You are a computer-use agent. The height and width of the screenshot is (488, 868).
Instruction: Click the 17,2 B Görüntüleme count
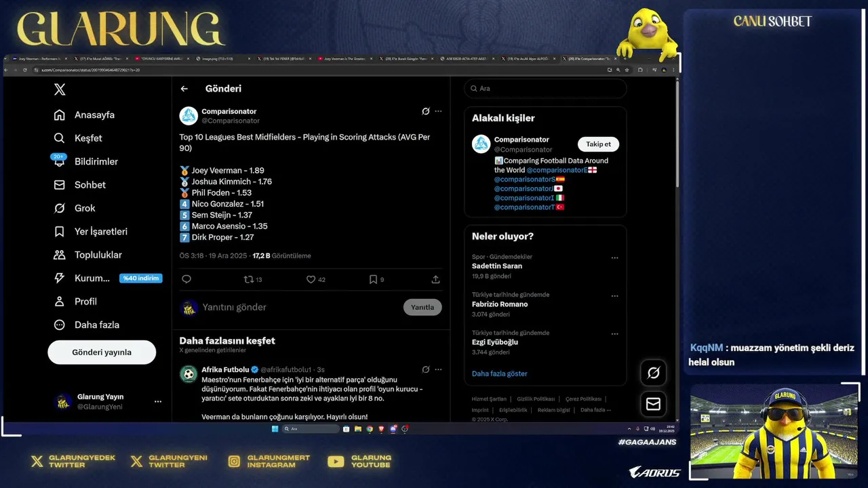281,256
